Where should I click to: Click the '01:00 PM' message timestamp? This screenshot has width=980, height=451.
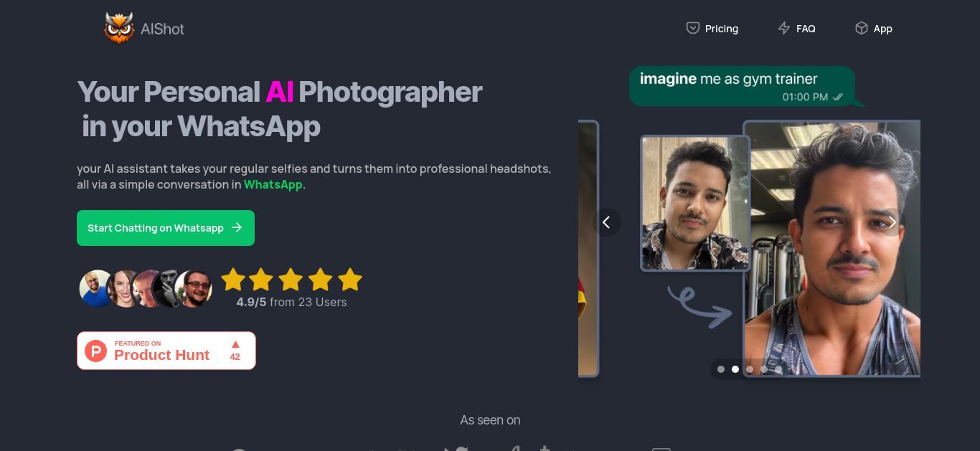(x=805, y=97)
